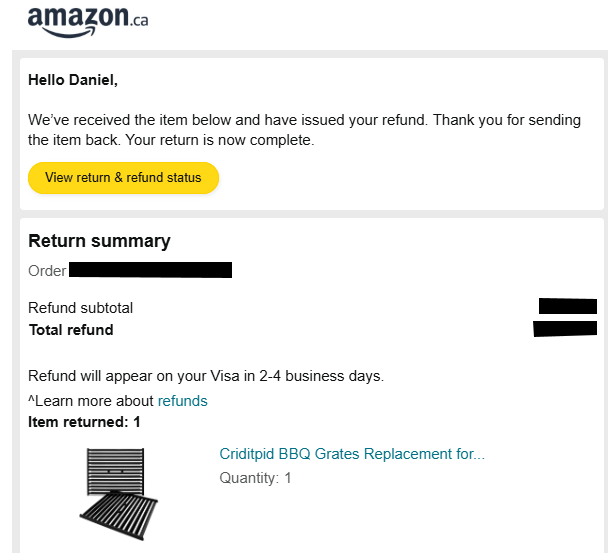Open the Criditpid BBQ Grates Replacement link
Viewport: 608px width, 553px height.
click(x=352, y=454)
